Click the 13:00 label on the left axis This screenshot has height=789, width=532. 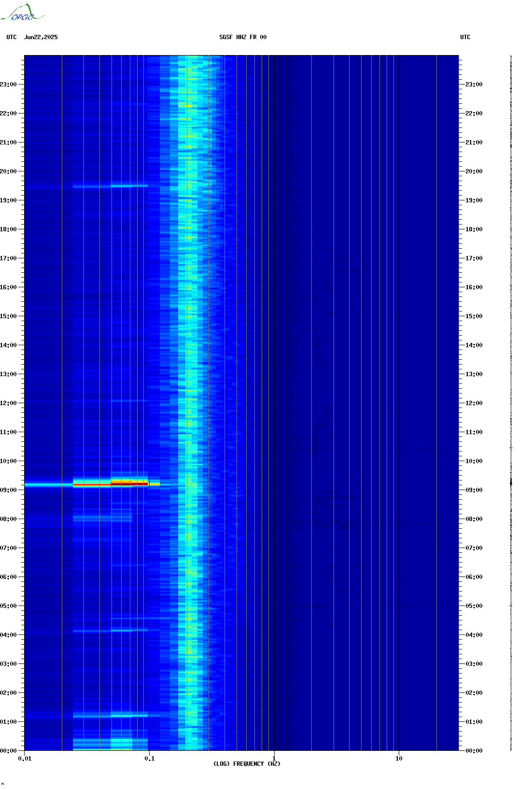(8, 374)
